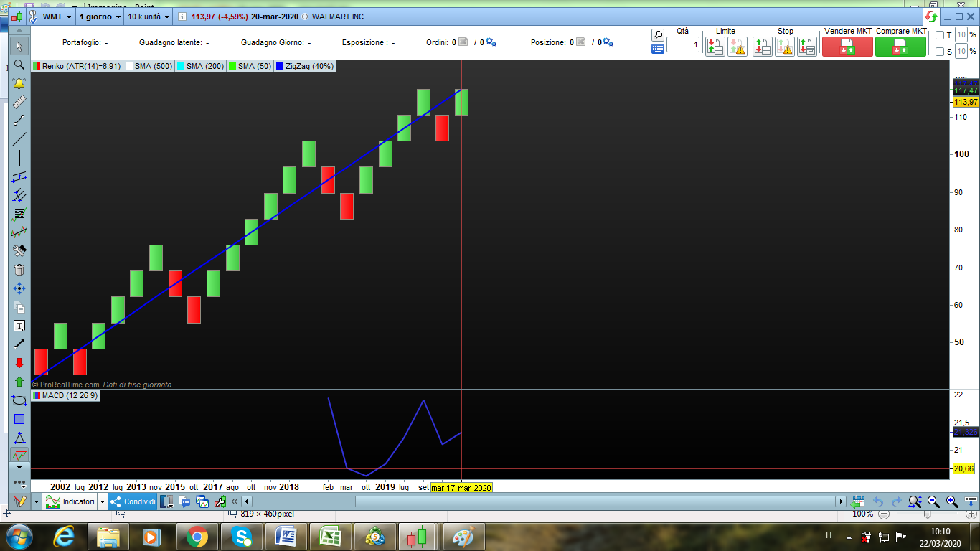
Task: Select the arrow cursor tool
Action: pyautogui.click(x=19, y=46)
